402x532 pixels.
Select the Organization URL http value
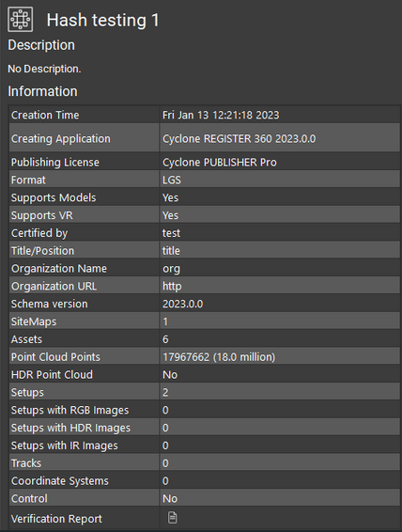tap(172, 286)
